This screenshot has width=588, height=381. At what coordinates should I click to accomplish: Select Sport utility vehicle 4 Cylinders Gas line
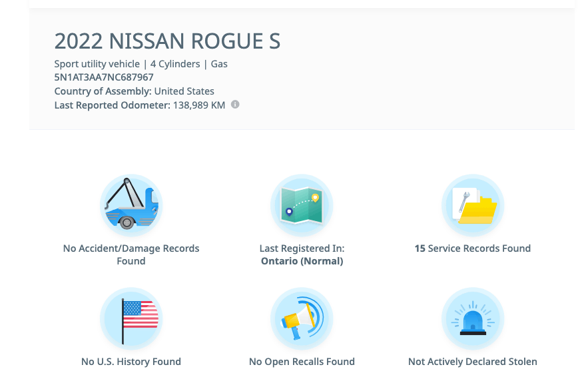(141, 64)
